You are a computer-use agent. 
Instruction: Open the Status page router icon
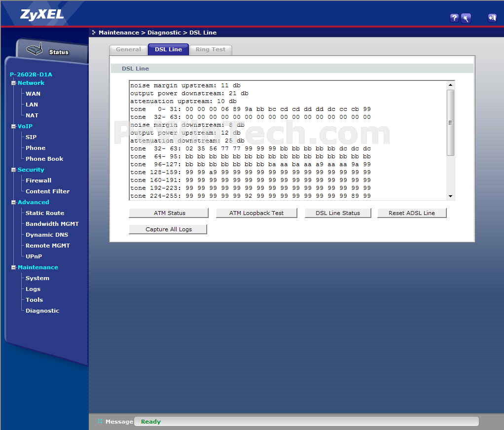35,49
